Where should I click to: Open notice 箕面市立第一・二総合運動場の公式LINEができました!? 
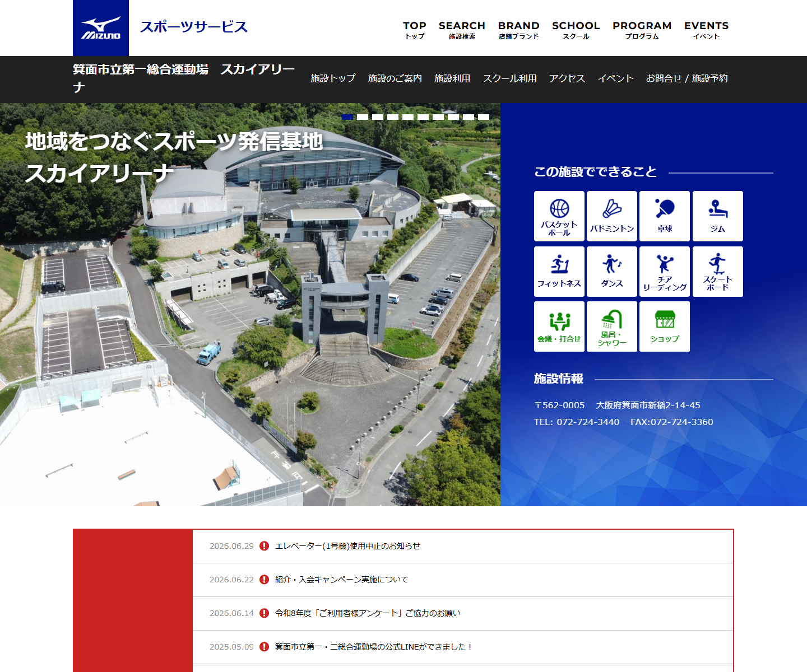pyautogui.click(x=374, y=647)
